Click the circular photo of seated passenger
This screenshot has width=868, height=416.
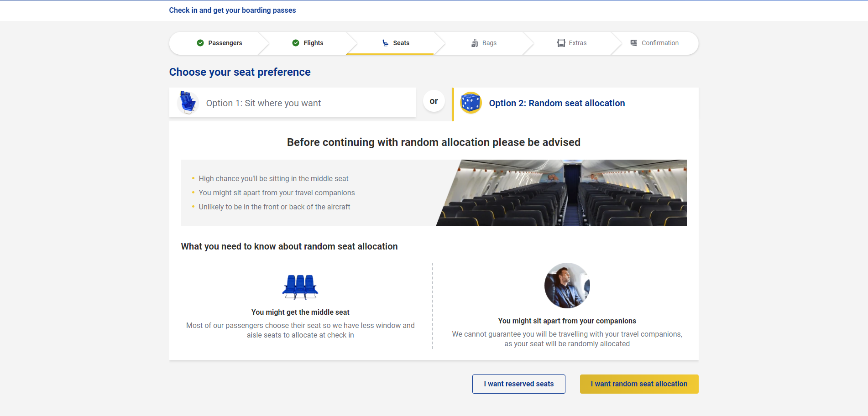567,286
